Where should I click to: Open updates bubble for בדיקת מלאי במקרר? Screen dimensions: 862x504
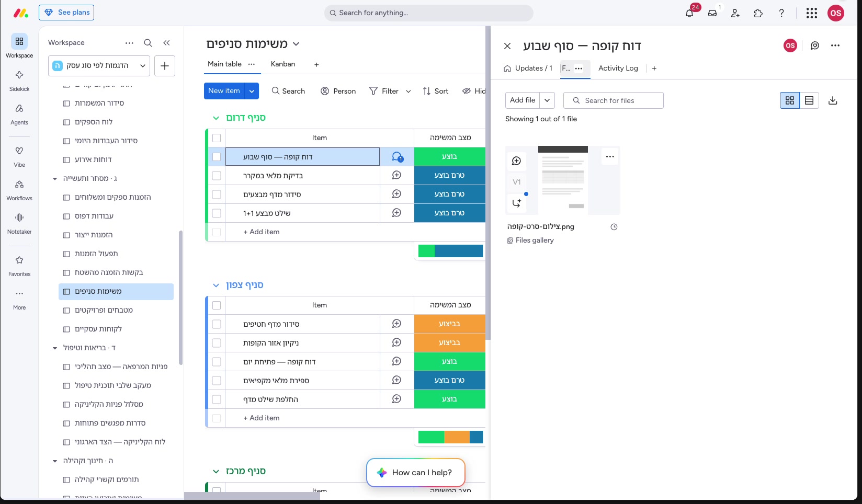click(396, 175)
